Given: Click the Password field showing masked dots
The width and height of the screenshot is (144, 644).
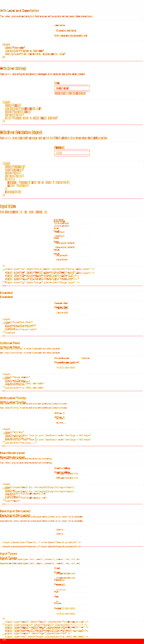Looking at the screenshot, I should click(x=72, y=153).
